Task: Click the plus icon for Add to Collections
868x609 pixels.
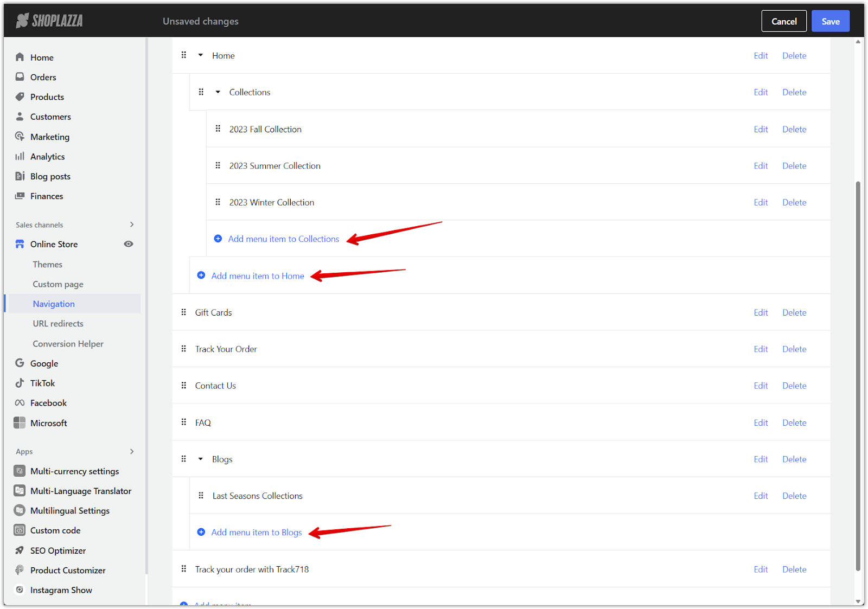Action: 218,239
